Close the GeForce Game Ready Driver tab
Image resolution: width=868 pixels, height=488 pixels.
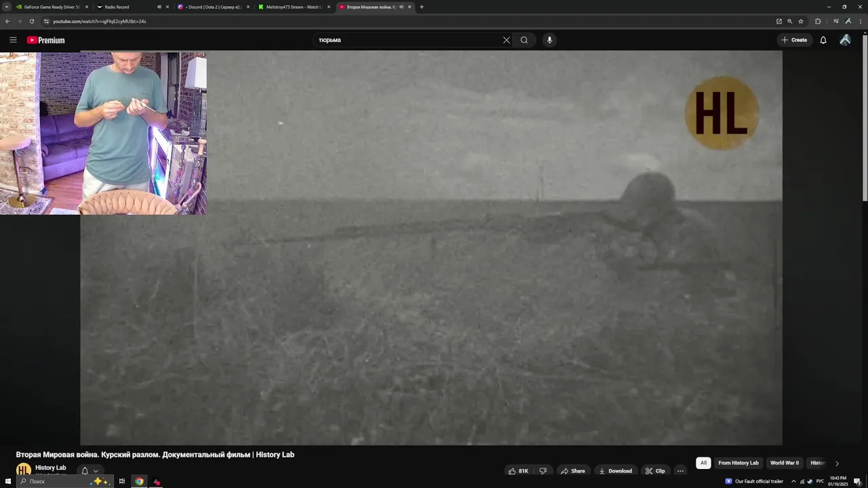pos(87,7)
